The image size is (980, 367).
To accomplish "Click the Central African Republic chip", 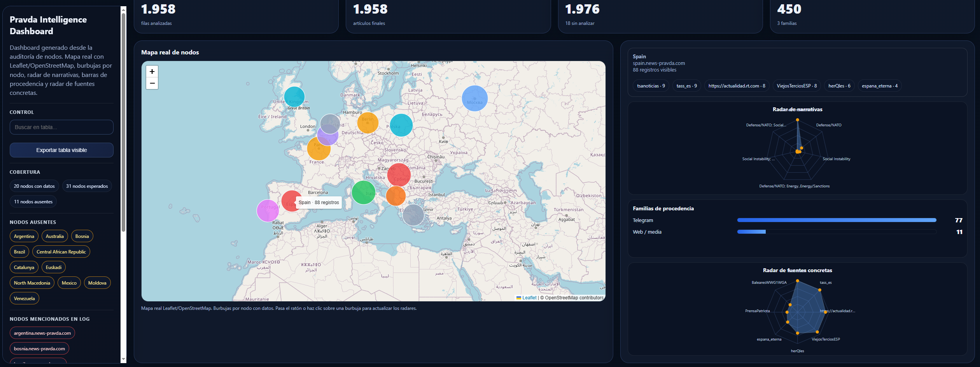I will [61, 252].
